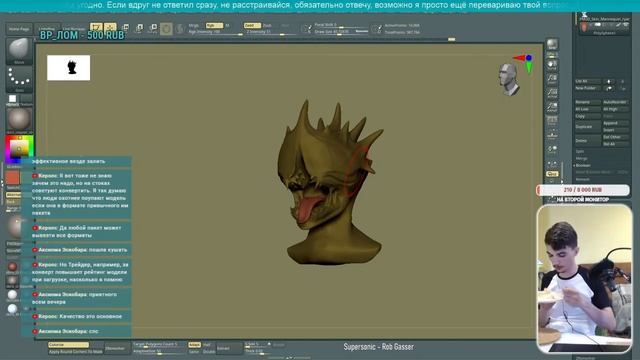Click inside the color picker square
Image resolution: width=640 pixels, height=360 pixels.
point(19,148)
